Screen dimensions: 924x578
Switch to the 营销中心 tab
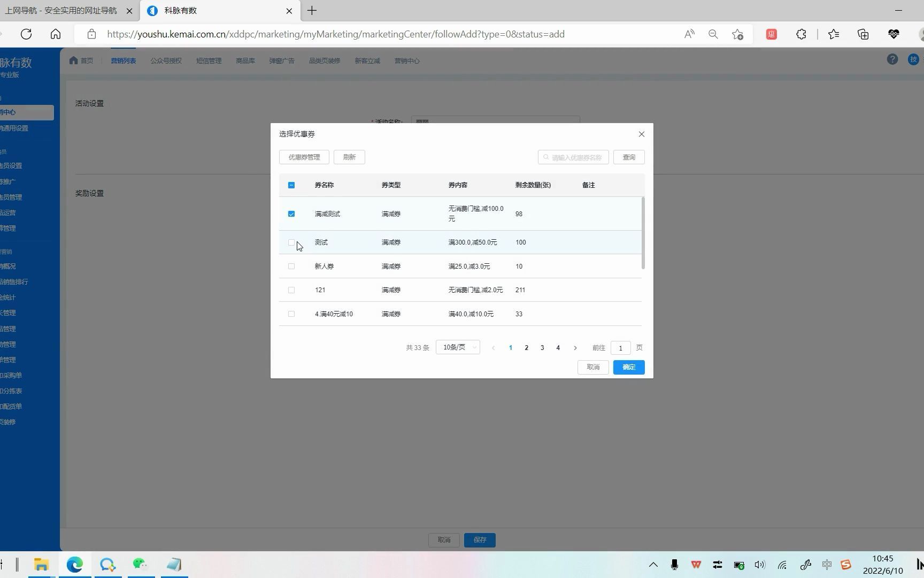point(407,61)
